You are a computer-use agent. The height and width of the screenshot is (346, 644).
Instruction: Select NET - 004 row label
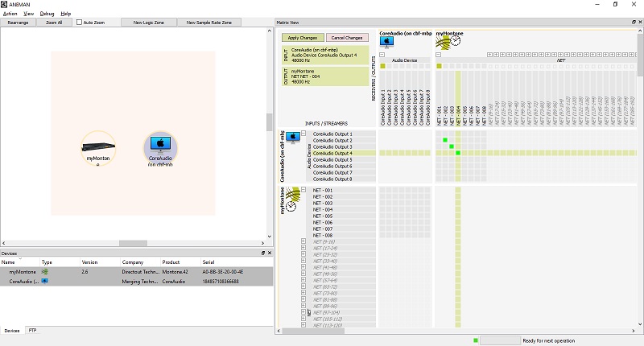323,209
